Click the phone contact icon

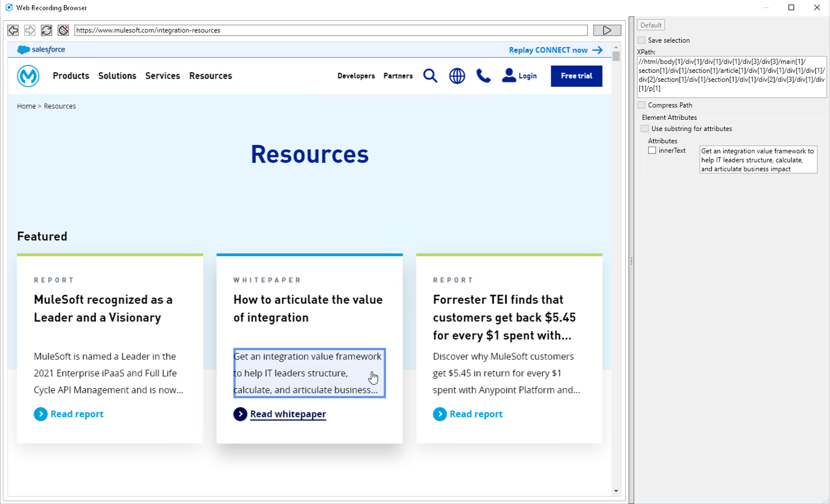click(x=484, y=76)
